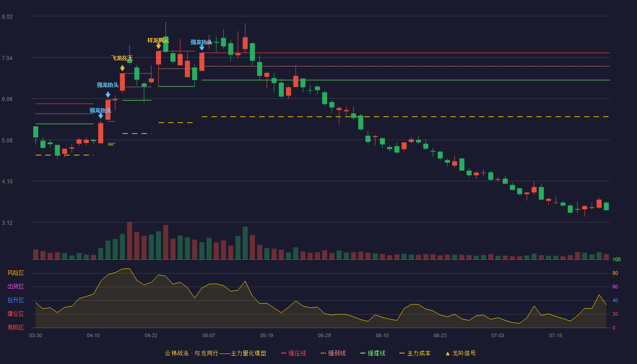Click the red 20 indicator scale value

[615, 314]
